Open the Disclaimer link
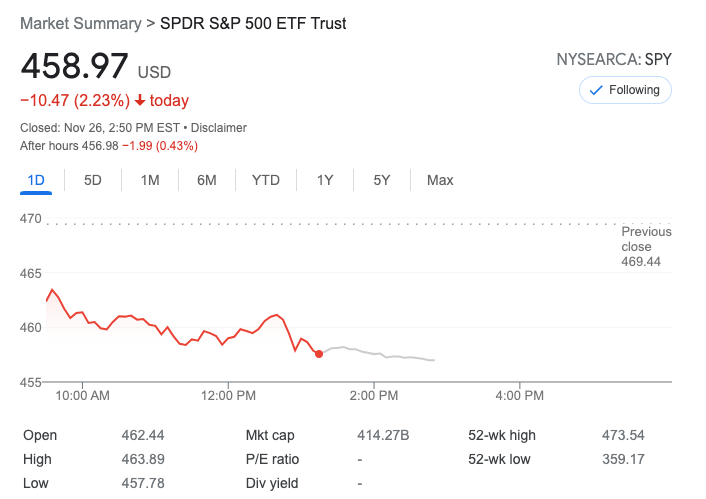The height and width of the screenshot is (499, 706). 219,128
